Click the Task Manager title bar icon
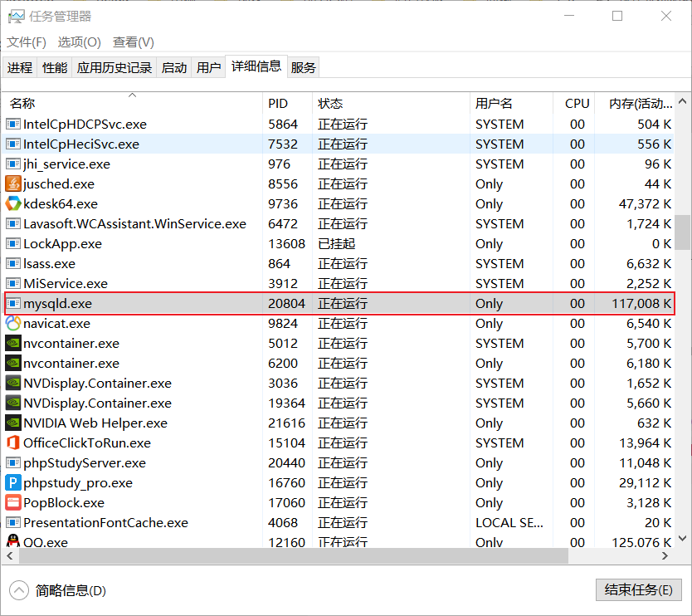 click(17, 16)
